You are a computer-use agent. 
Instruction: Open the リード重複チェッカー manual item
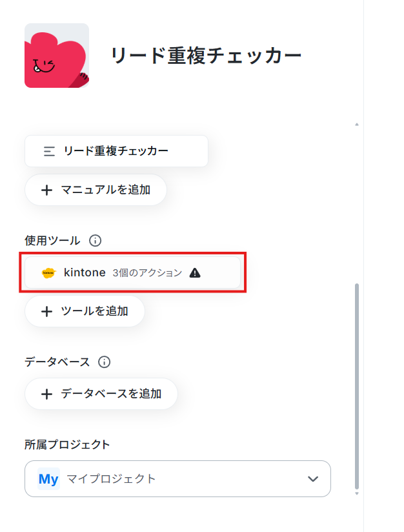tap(116, 151)
